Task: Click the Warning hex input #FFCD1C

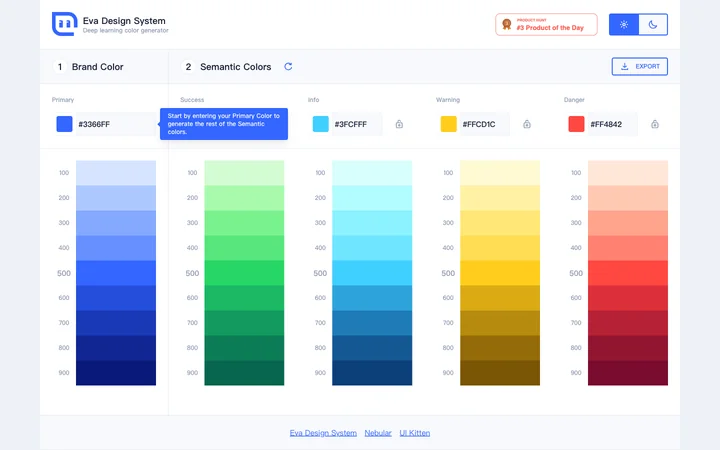Action: [484, 124]
